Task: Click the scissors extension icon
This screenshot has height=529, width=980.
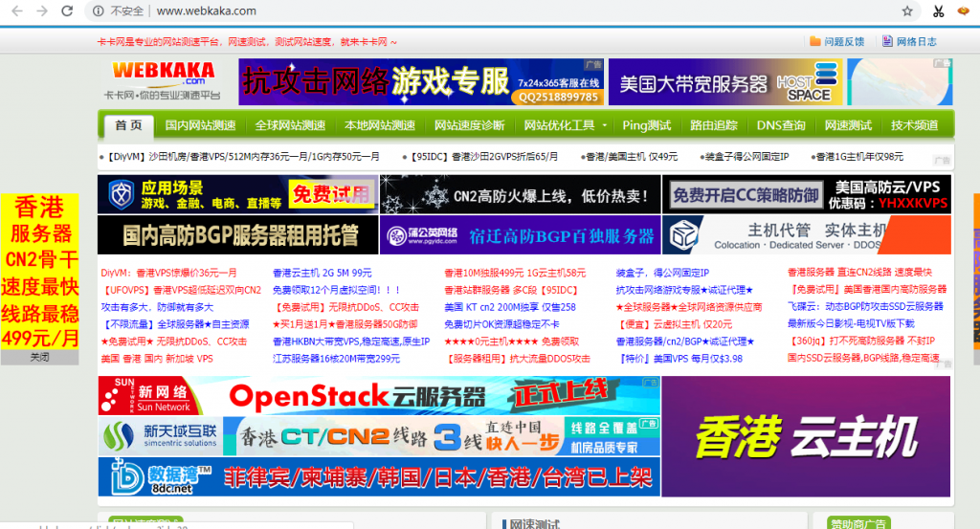Action: point(938,11)
